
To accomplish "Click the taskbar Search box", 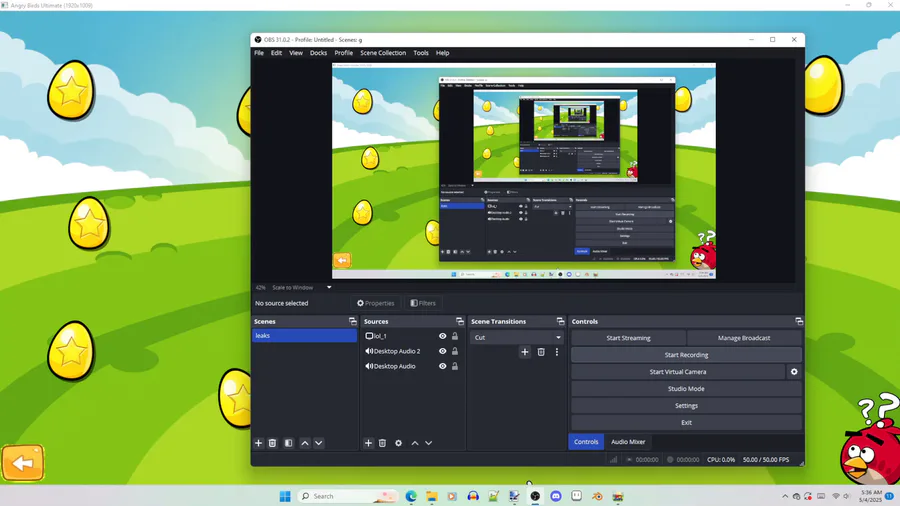I will [x=348, y=496].
